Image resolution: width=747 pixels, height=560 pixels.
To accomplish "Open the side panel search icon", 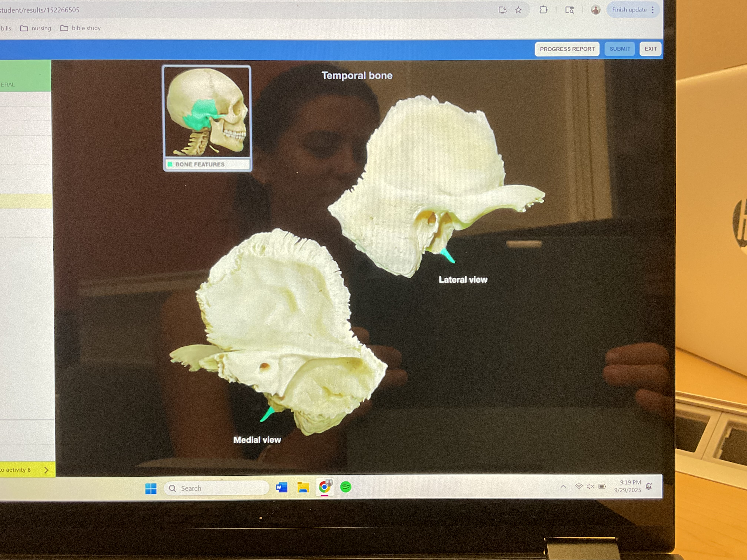I will (570, 10).
